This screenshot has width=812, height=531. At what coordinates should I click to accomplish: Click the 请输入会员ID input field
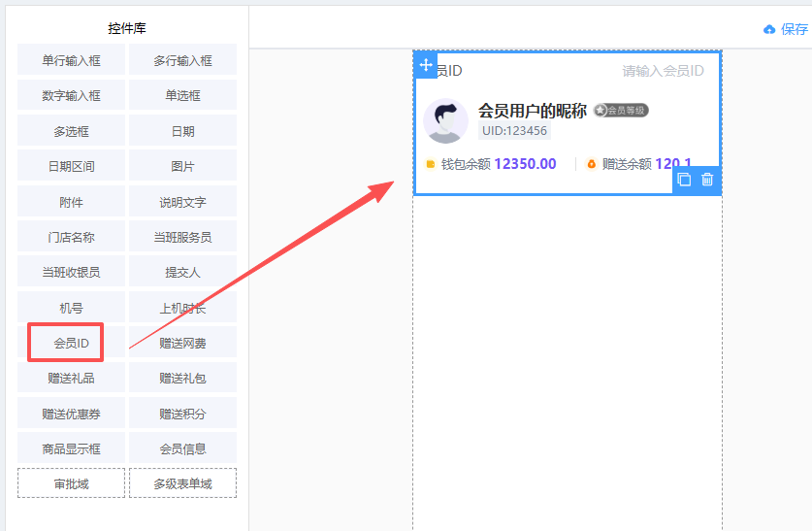click(663, 71)
